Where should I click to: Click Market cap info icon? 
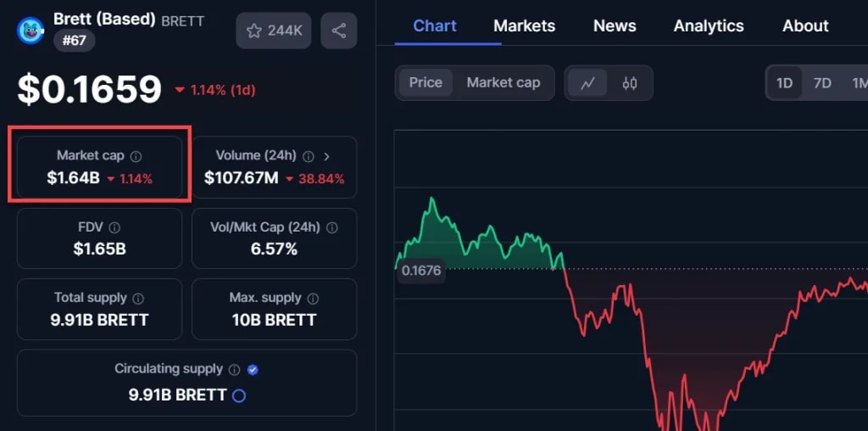click(x=136, y=156)
